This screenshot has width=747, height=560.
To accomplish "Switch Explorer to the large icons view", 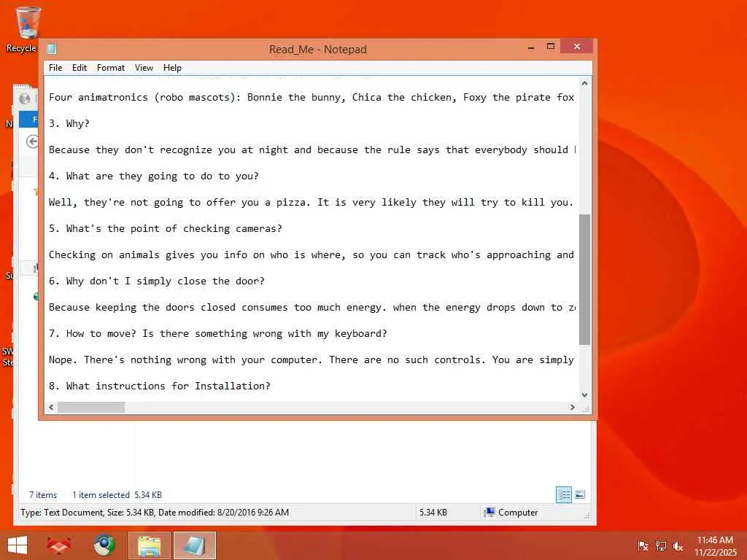I will (580, 495).
